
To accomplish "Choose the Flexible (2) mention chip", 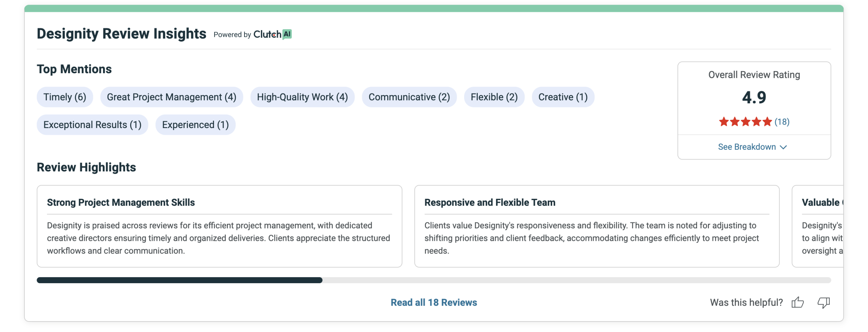I will click(x=494, y=97).
